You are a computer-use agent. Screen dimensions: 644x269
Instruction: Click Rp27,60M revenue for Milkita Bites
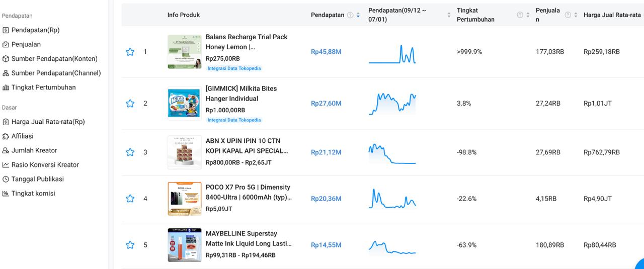(326, 103)
